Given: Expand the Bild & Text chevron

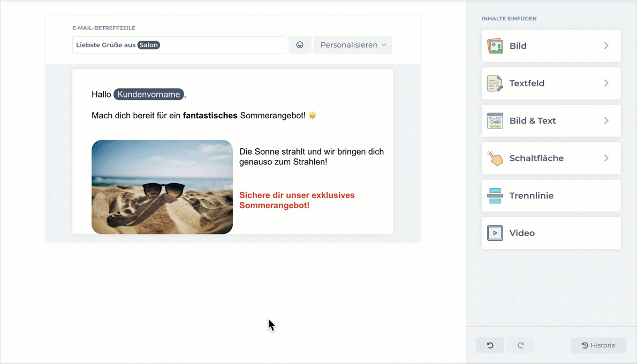Looking at the screenshot, I should (x=606, y=120).
